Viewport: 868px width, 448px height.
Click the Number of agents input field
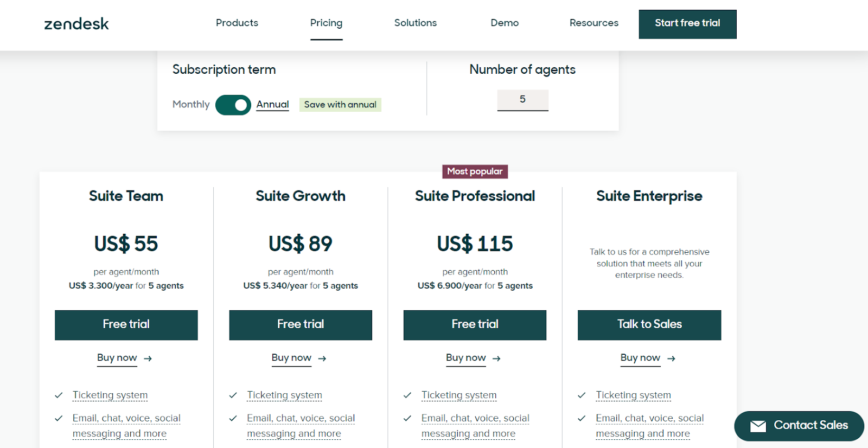[522, 99]
